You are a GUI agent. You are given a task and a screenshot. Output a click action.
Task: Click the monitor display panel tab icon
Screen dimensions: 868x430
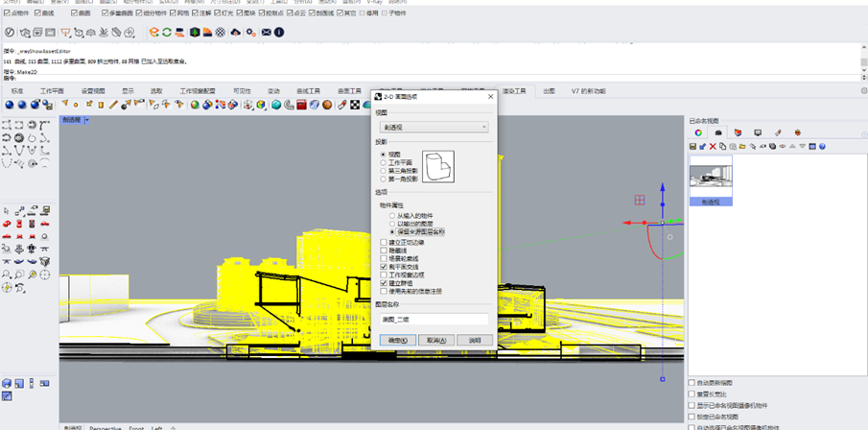pyautogui.click(x=758, y=133)
